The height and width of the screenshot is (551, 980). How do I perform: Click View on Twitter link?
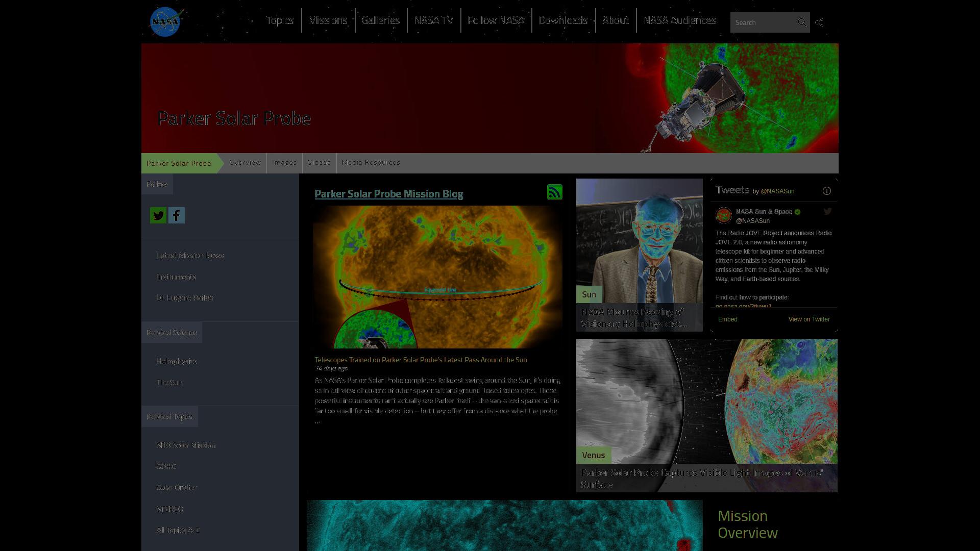click(809, 319)
